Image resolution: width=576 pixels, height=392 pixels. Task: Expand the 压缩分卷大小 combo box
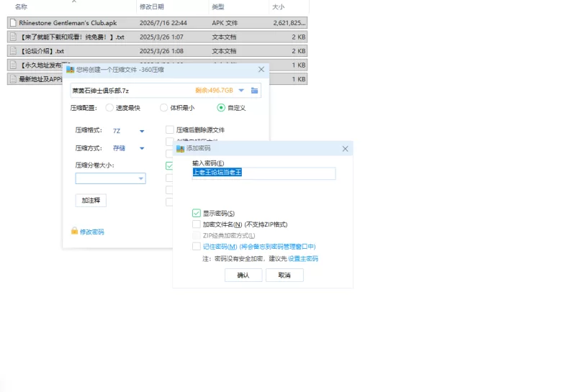click(140, 178)
